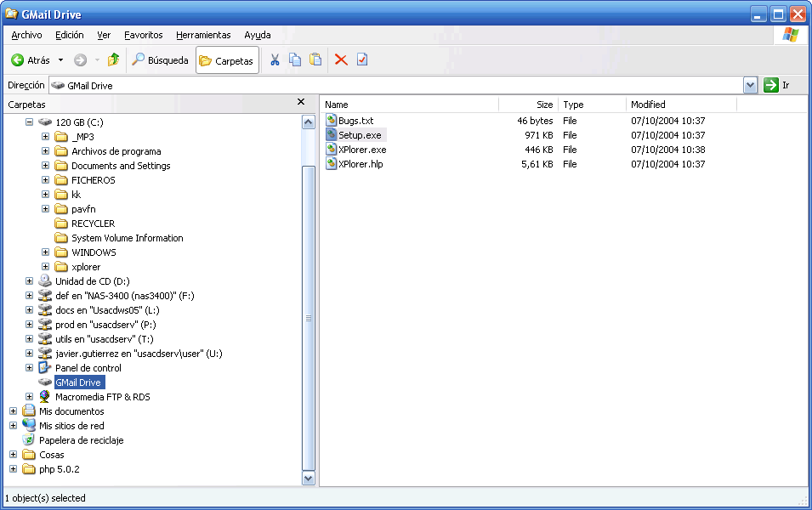Screen dimensions: 812x510
Task: Select the GMail Drive tree item
Action: 79,382
